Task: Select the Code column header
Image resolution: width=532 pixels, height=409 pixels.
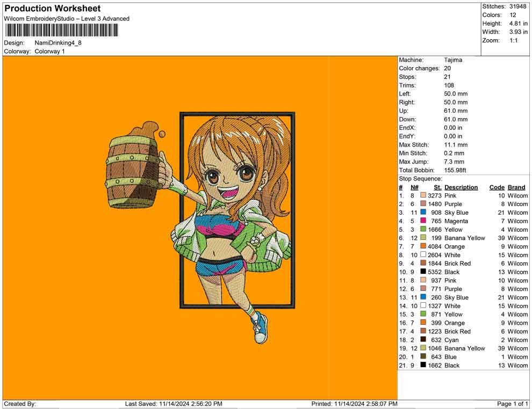Action: point(497,187)
